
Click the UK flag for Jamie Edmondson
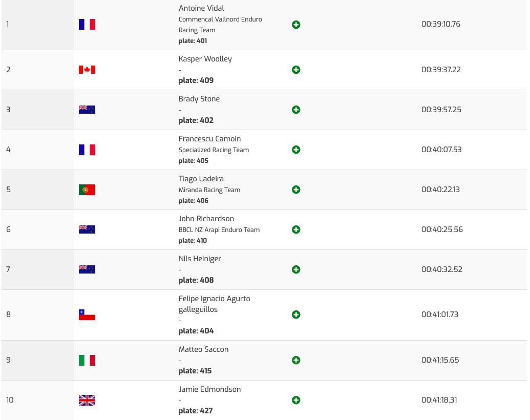[x=87, y=400]
